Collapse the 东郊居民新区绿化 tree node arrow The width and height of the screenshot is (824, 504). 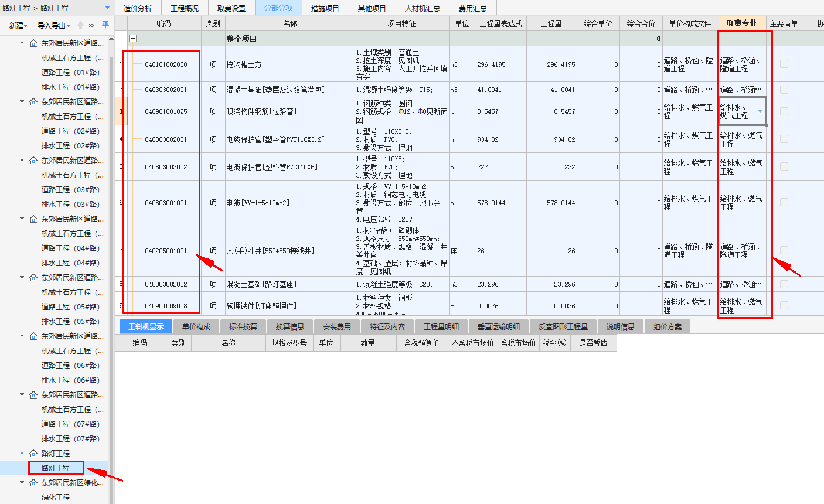pyautogui.click(x=22, y=482)
